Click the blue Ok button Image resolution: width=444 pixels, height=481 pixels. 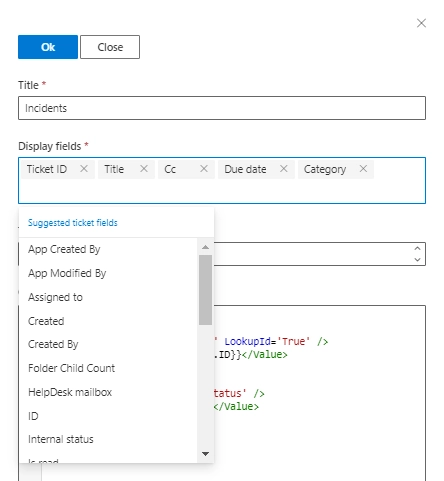(x=48, y=47)
